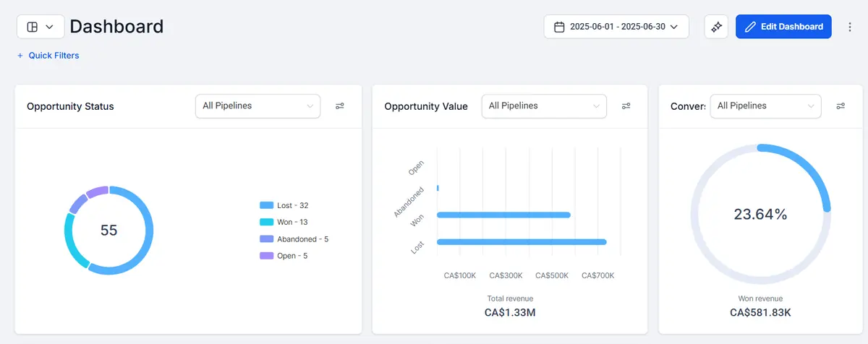Click the Abandoned - 5 legend swatch

(266, 239)
